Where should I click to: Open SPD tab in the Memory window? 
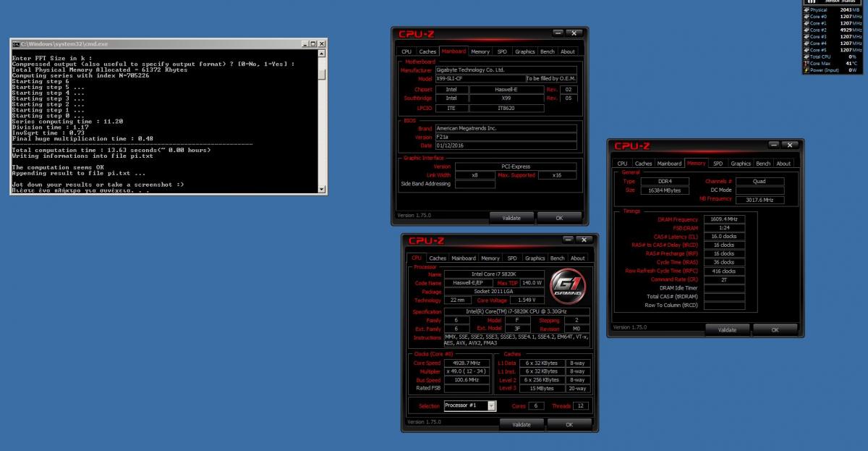[718, 164]
